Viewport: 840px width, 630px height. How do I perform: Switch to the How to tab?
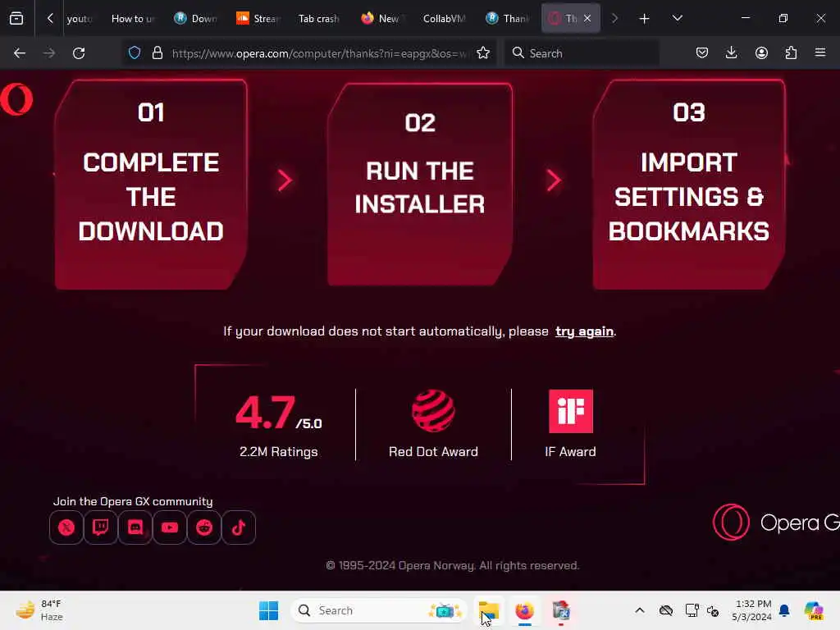click(133, 19)
